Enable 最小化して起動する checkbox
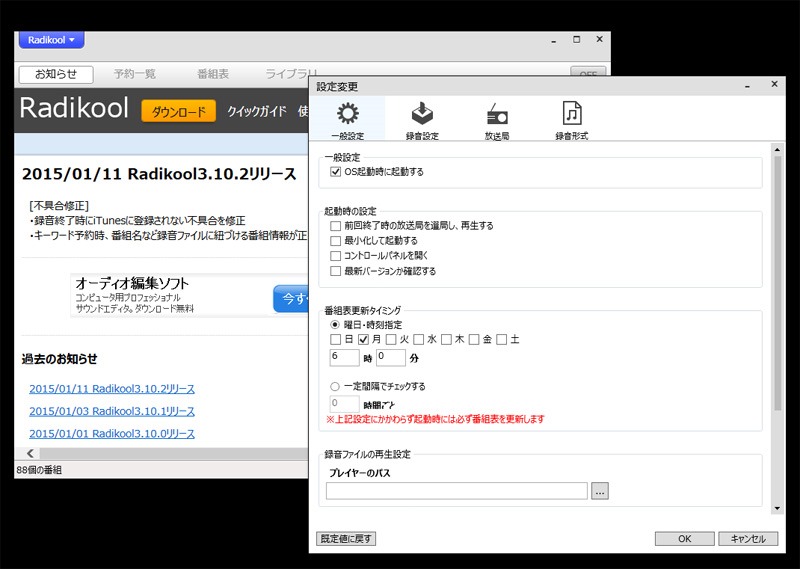800x569 pixels. (335, 240)
